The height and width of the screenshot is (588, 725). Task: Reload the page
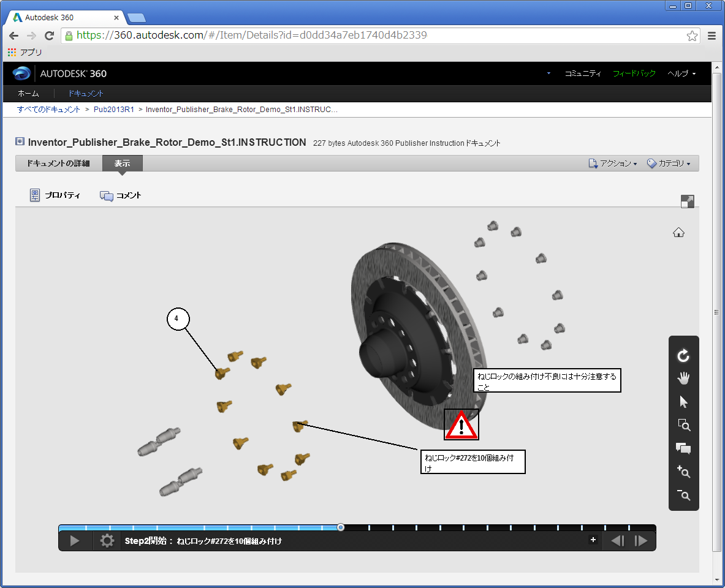click(x=50, y=36)
